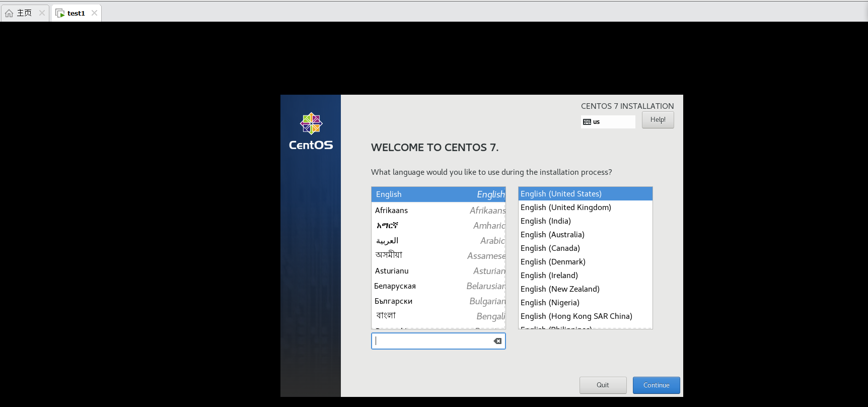Image resolution: width=868 pixels, height=407 pixels.
Task: Click the Quit button
Action: click(603, 385)
